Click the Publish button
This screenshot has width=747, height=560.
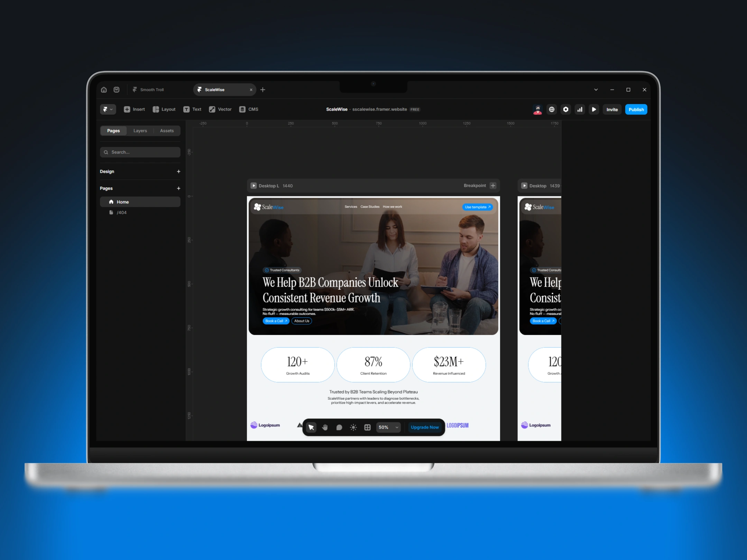pos(636,109)
